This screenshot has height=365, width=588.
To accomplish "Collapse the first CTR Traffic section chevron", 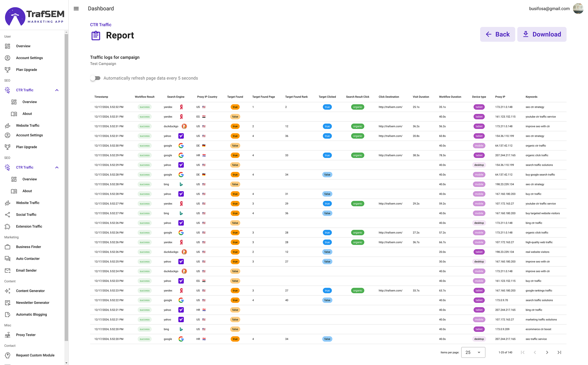I will coord(57,90).
